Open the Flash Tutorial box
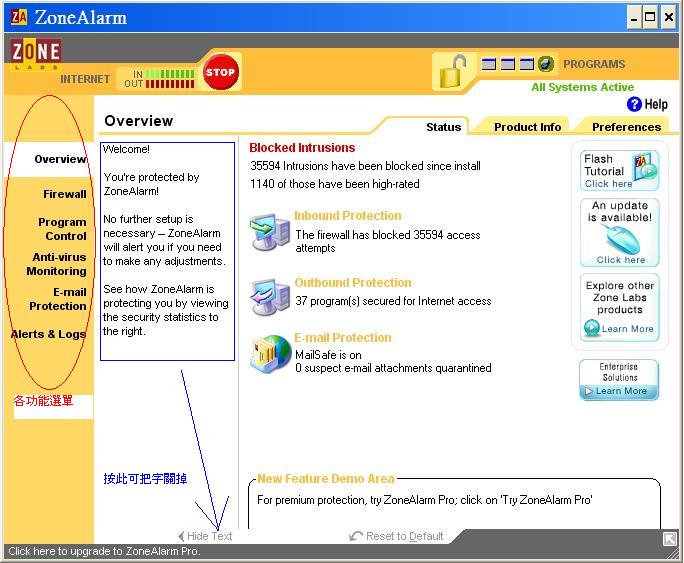This screenshot has width=684, height=563. pyautogui.click(x=619, y=171)
